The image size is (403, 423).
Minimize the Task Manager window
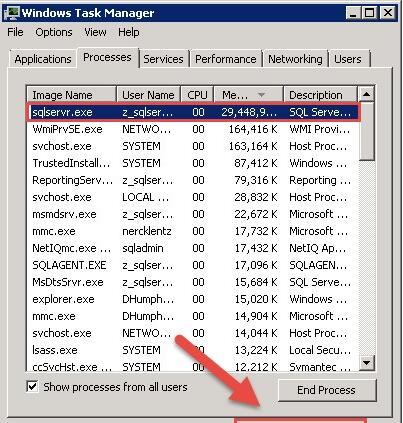[353, 13]
